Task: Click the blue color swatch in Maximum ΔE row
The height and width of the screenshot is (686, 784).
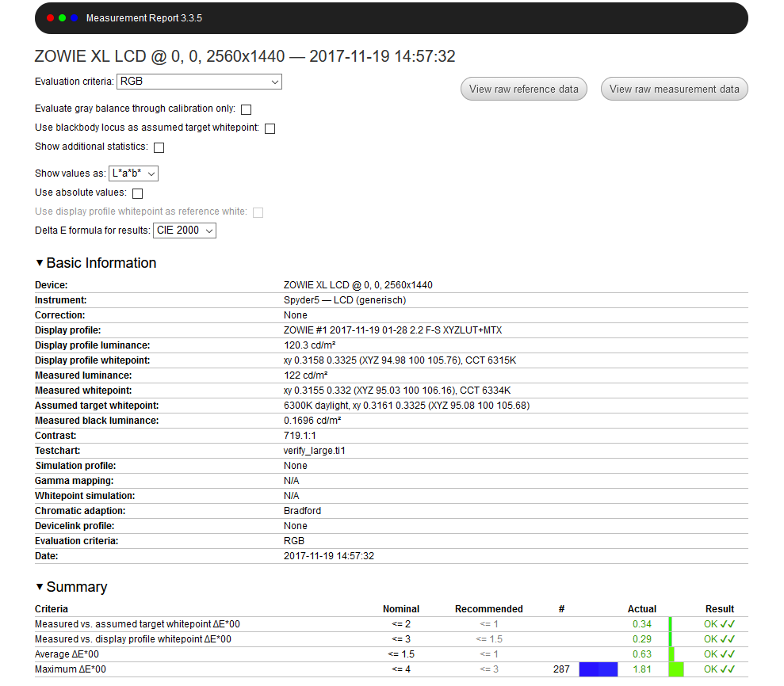Action: (x=598, y=669)
